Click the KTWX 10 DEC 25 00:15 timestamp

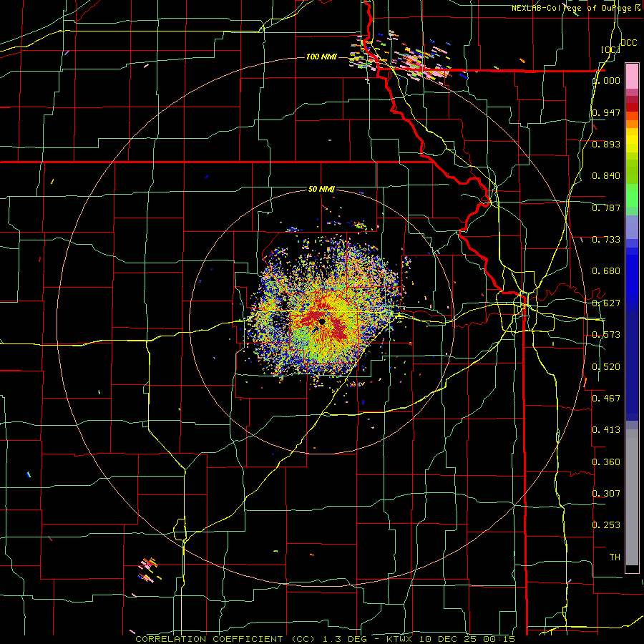[451, 639]
